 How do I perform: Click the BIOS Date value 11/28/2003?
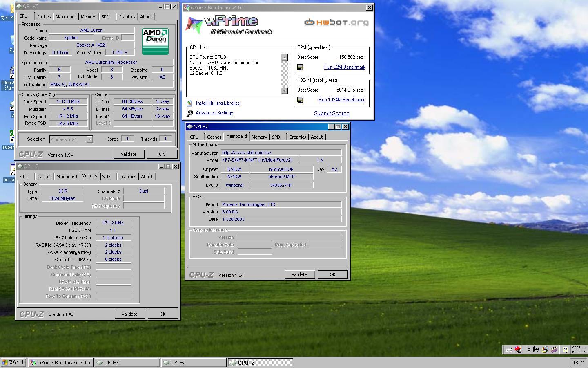pos(281,219)
